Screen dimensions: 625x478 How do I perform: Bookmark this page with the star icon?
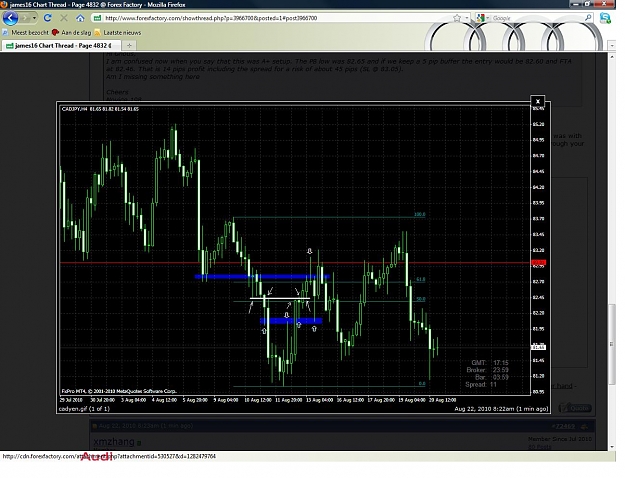point(457,18)
